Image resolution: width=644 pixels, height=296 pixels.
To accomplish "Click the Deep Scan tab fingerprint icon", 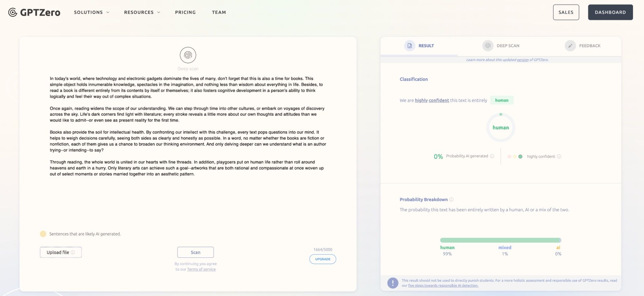I will [488, 46].
